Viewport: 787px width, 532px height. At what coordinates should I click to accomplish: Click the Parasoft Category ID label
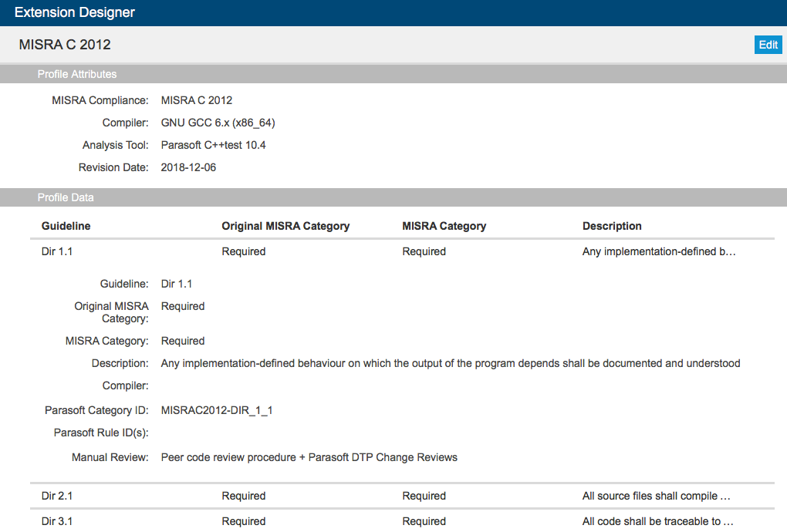[97, 411]
